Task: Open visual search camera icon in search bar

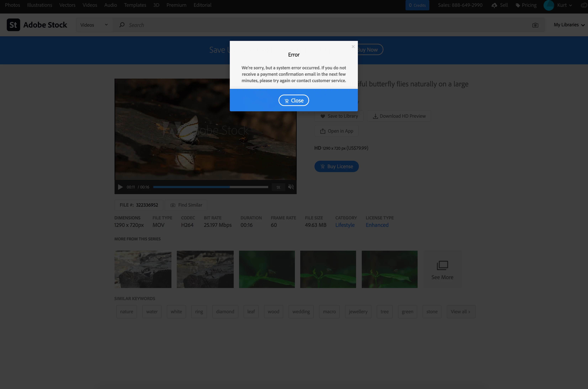Action: pos(535,25)
